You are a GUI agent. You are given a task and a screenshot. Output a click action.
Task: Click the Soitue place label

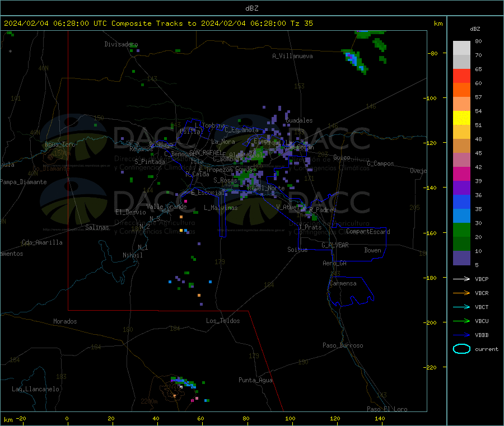[x=297, y=250]
